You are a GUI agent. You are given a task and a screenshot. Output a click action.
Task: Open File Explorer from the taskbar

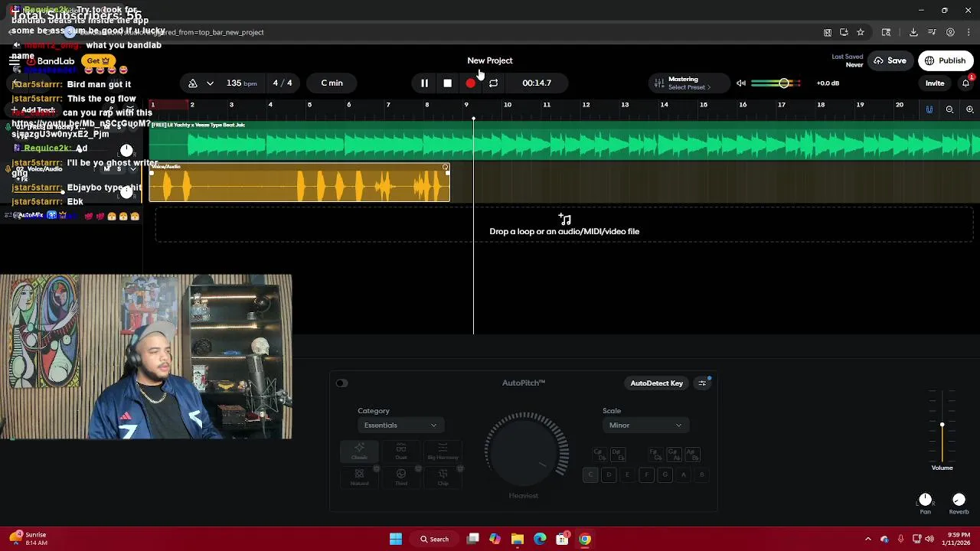pyautogui.click(x=518, y=539)
